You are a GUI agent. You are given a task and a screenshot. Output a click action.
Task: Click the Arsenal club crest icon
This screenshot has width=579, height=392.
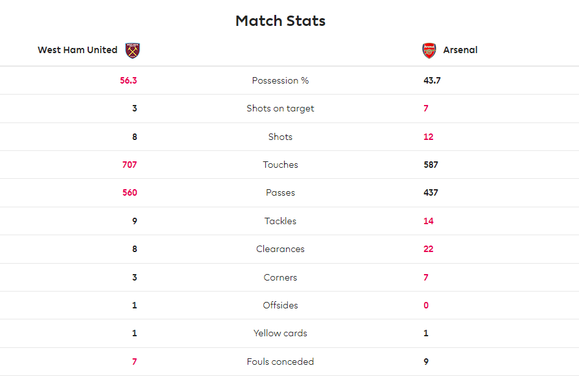[429, 51]
